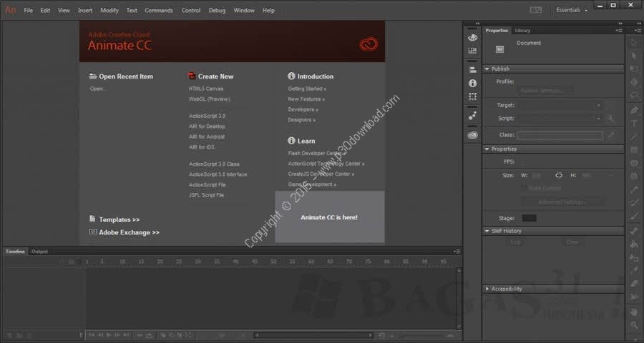Open the Script dropdown in Publish section

coord(560,119)
